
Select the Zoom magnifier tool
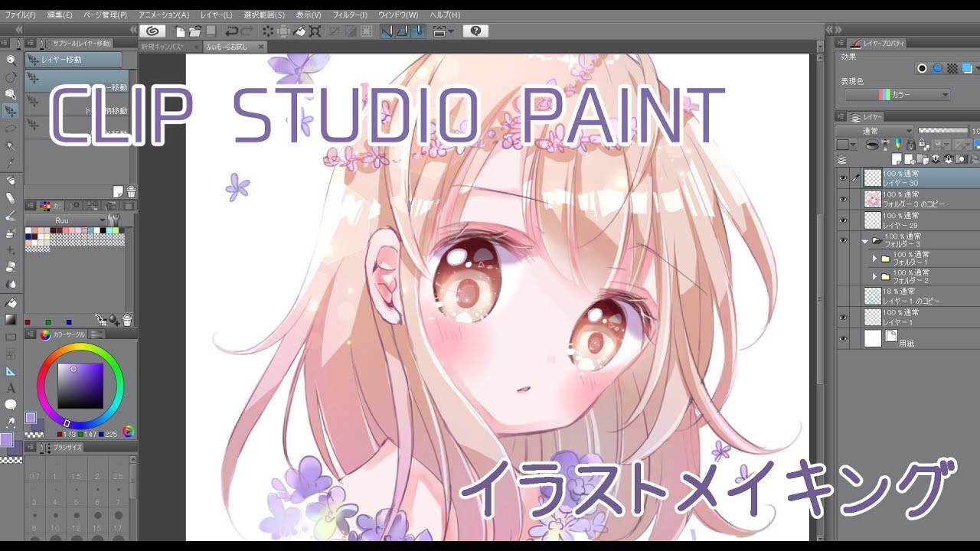pos(11,60)
